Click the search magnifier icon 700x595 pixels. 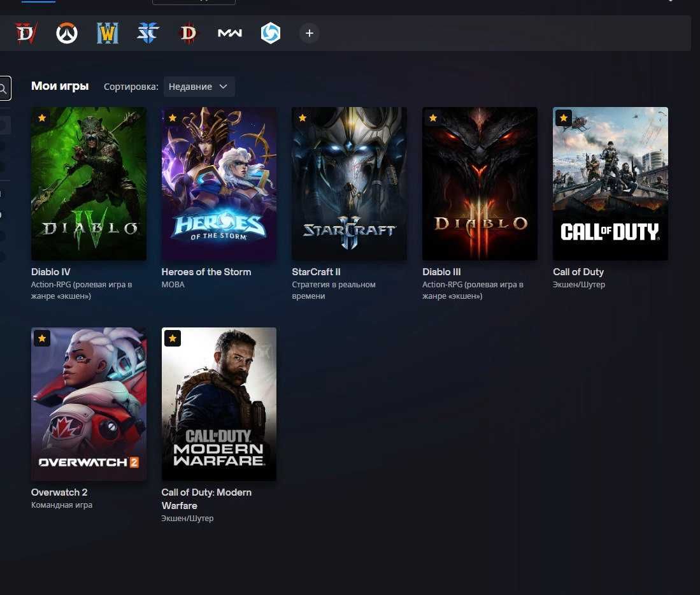pos(4,89)
